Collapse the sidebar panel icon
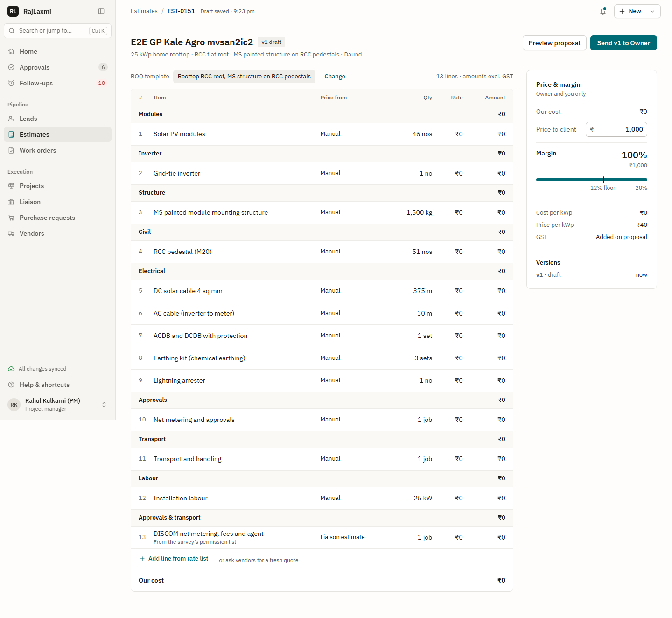Image resolution: width=672 pixels, height=618 pixels. click(101, 11)
